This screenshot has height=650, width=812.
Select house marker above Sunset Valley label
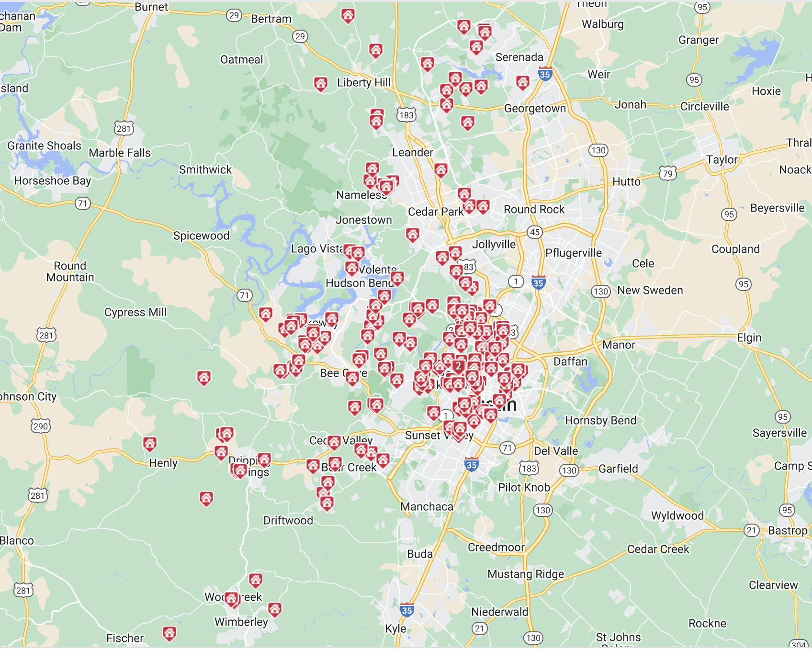click(x=434, y=413)
